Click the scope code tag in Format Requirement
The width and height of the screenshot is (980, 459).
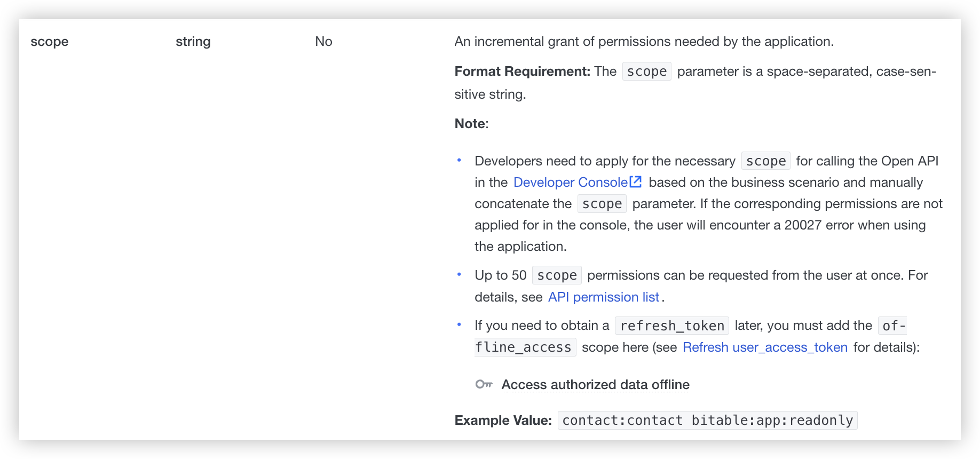point(647,72)
